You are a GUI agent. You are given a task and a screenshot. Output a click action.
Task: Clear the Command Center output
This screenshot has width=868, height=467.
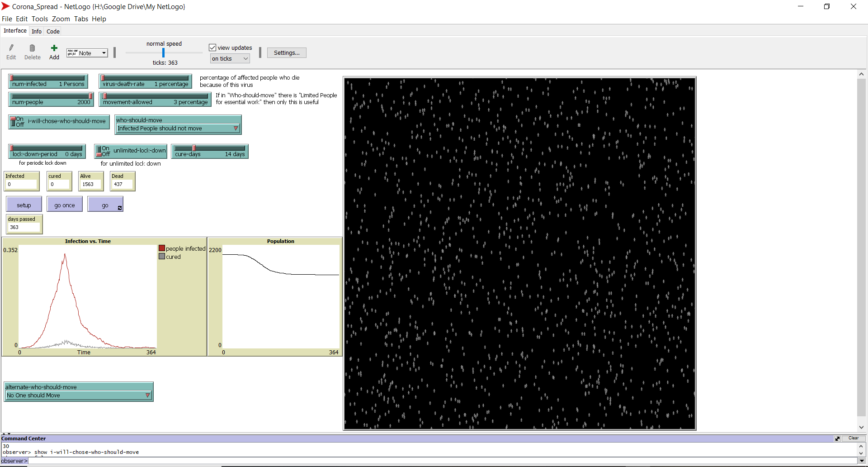click(854, 438)
